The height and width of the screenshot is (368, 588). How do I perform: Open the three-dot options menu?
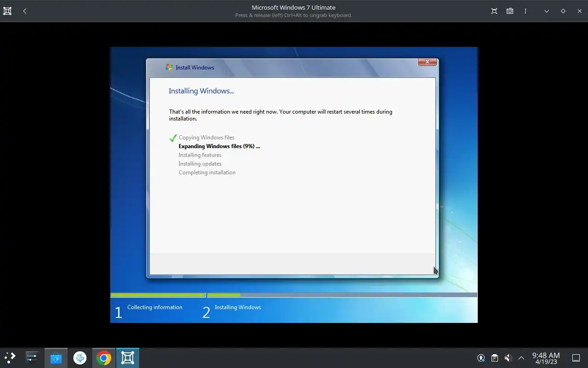click(526, 11)
